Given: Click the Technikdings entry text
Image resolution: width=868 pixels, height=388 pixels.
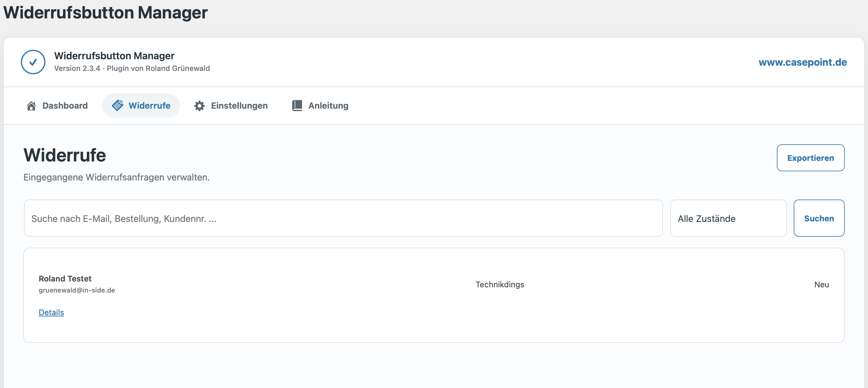Looking at the screenshot, I should 500,285.
